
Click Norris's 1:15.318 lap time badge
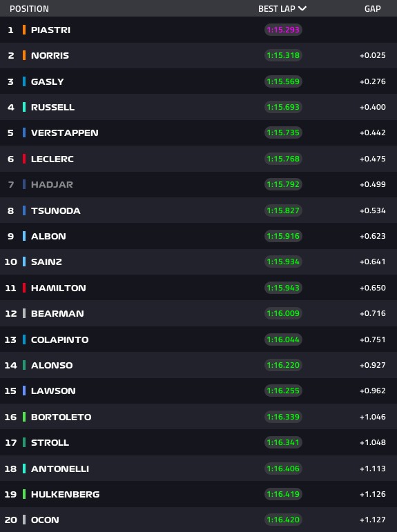283,55
